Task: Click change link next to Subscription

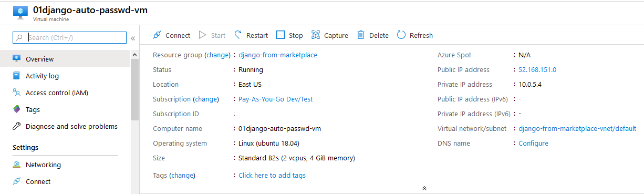Action: 206,99
